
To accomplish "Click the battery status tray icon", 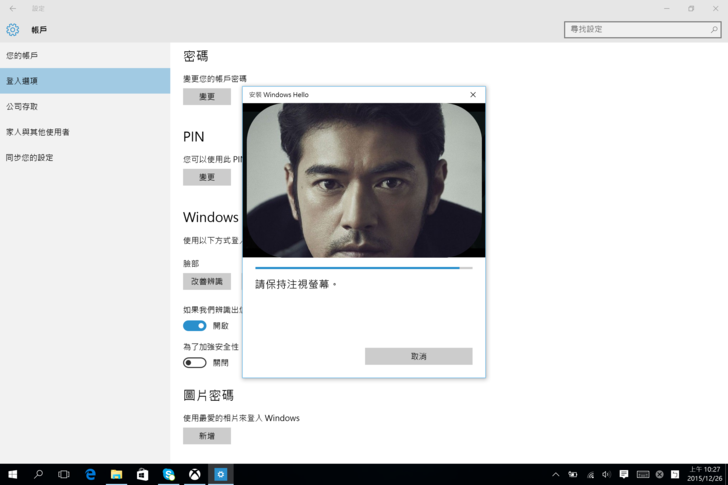I will [573, 474].
